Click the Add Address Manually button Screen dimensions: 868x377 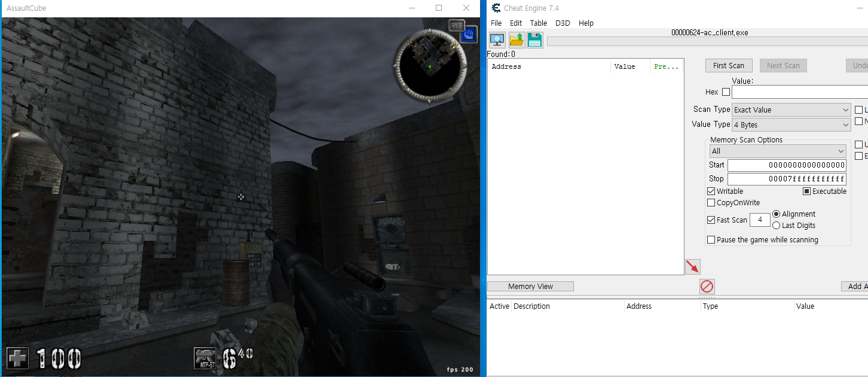pyautogui.click(x=855, y=287)
